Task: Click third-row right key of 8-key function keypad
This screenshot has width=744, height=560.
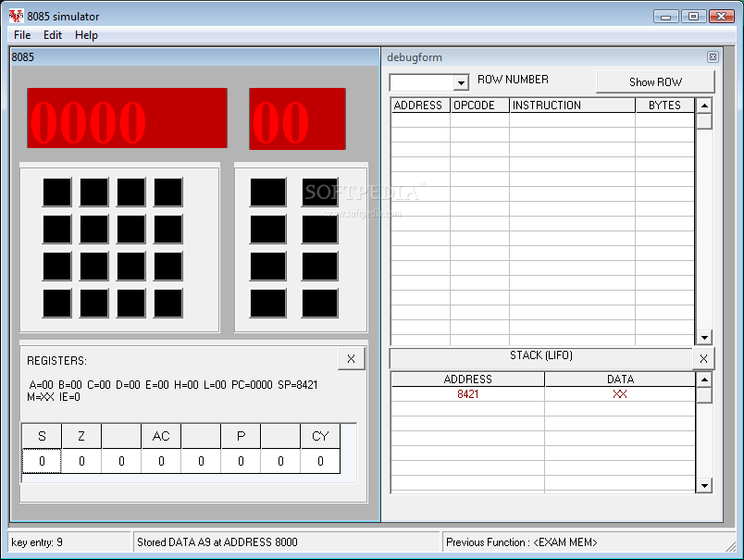Action: (320, 267)
